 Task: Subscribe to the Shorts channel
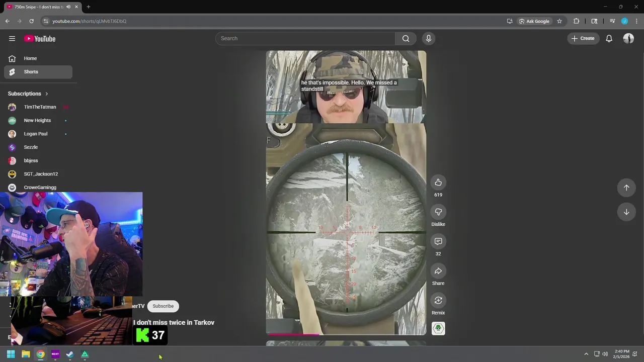click(163, 306)
